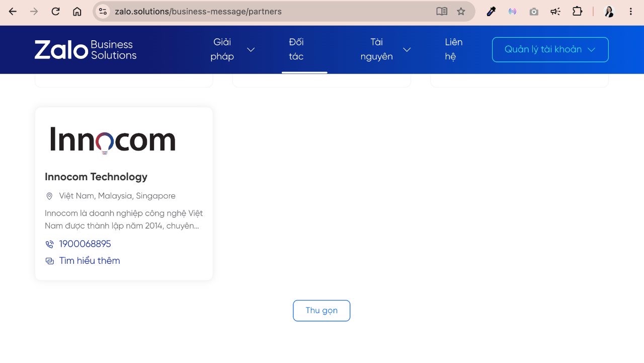Open the Extensions puzzle menu

click(577, 11)
